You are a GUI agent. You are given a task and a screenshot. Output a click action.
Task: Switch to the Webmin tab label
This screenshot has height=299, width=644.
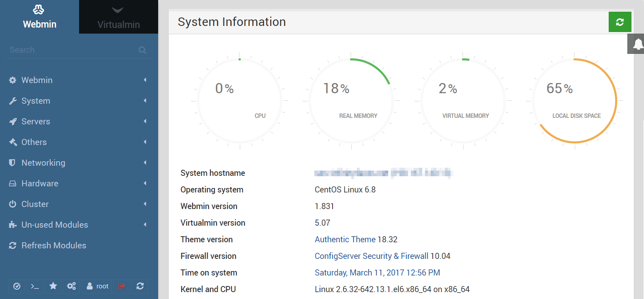pos(39,24)
